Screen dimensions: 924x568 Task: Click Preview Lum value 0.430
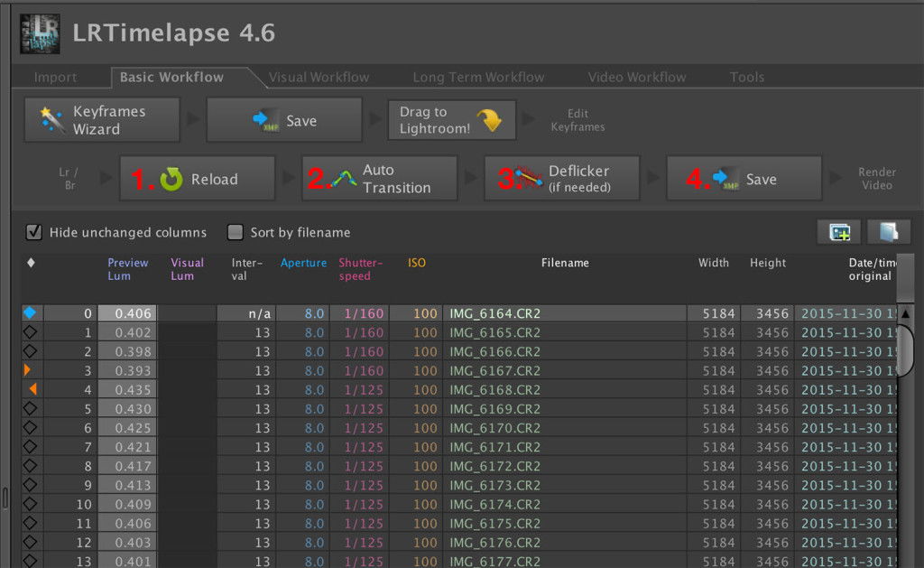134,409
